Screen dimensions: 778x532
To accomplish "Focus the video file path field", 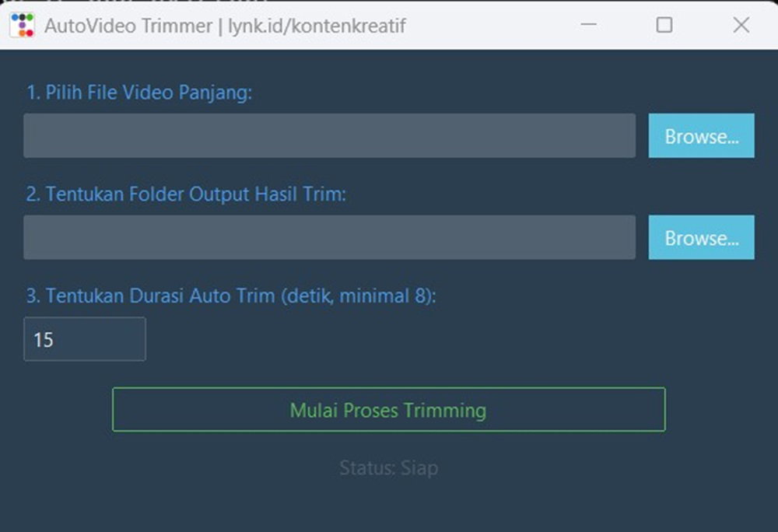I will point(329,135).
